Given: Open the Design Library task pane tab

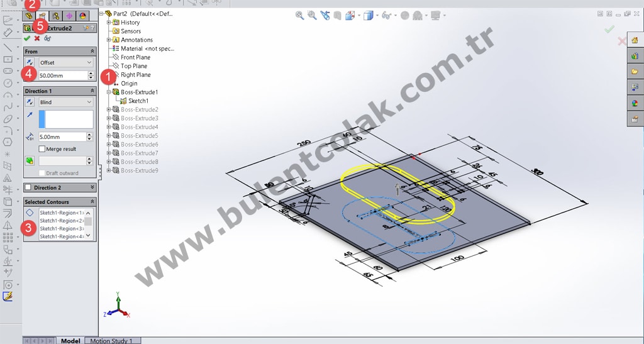Looking at the screenshot, I should (635, 56).
